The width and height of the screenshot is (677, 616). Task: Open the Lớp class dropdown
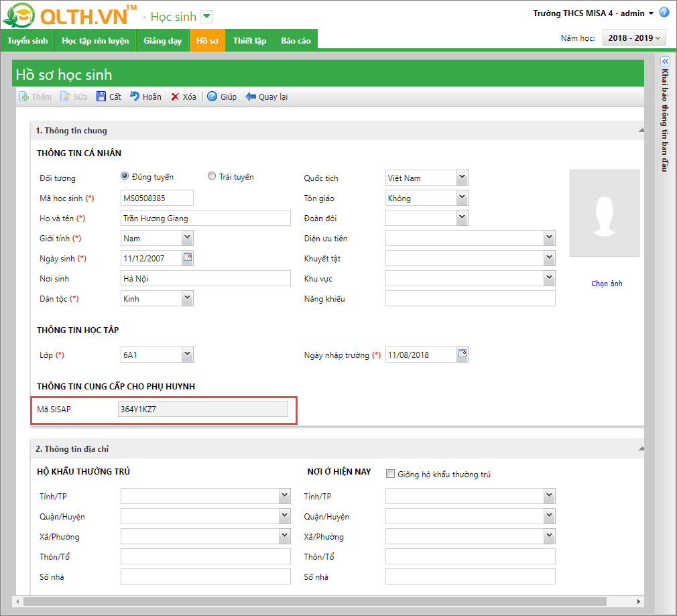click(x=187, y=355)
